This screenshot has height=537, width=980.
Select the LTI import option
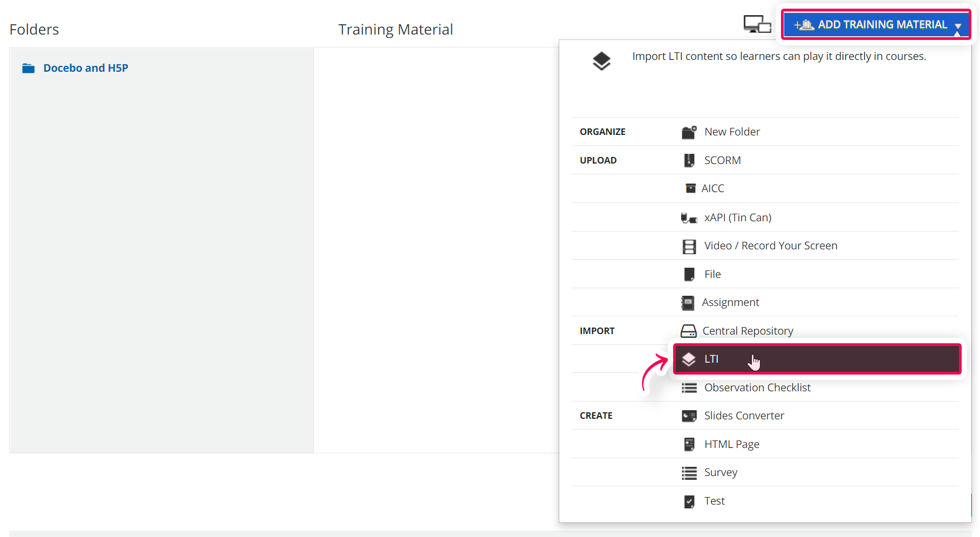coord(817,359)
